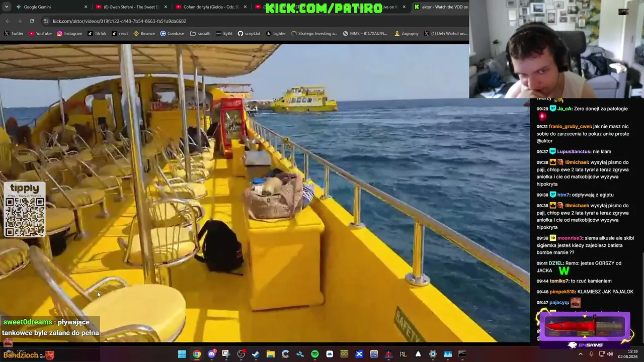
Task: Open Google Chrome from the taskbar
Action: pos(197,354)
